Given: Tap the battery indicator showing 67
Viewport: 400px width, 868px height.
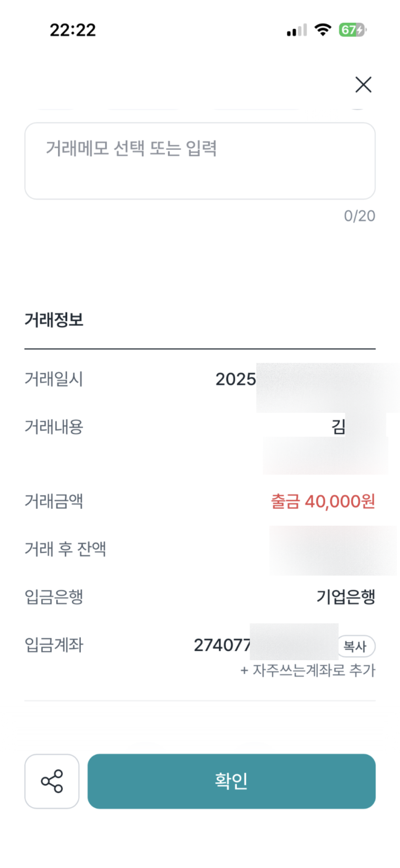Looking at the screenshot, I should tap(352, 30).
